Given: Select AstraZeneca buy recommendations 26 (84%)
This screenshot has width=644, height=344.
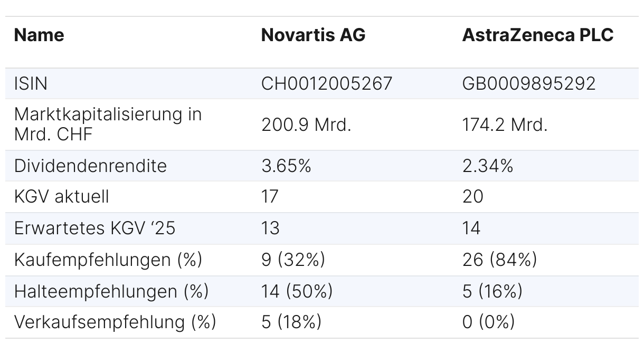Looking at the screenshot, I should pyautogui.click(x=499, y=260).
